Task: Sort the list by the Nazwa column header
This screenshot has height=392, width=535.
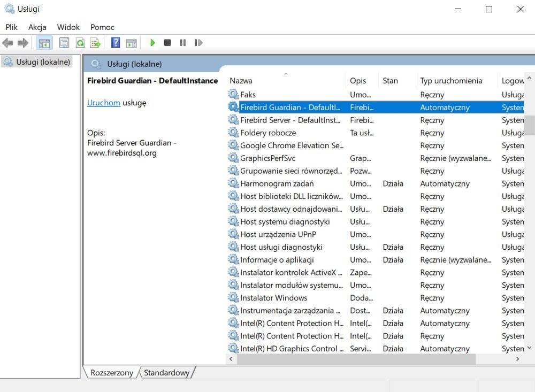Action: click(x=241, y=81)
